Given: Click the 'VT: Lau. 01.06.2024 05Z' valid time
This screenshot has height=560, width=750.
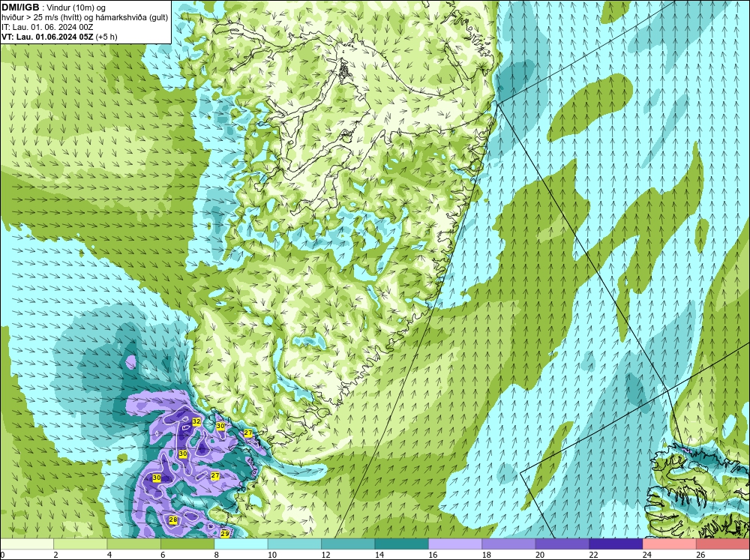Looking at the screenshot, I should [x=47, y=36].
